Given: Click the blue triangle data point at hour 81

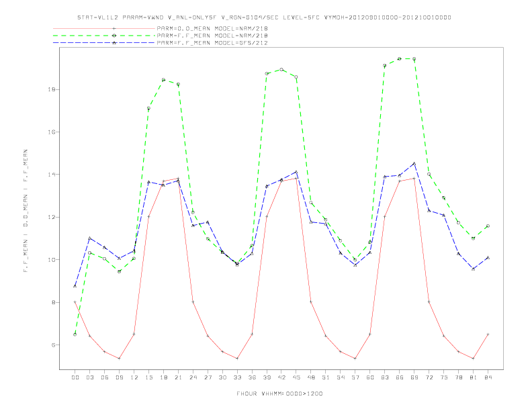Looking at the screenshot, I should click(x=474, y=269).
